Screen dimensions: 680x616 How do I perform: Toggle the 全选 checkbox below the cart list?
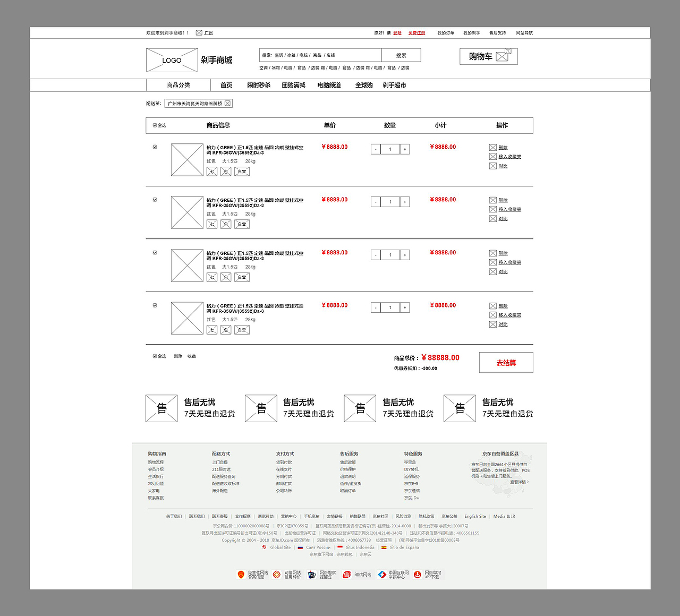pyautogui.click(x=155, y=356)
